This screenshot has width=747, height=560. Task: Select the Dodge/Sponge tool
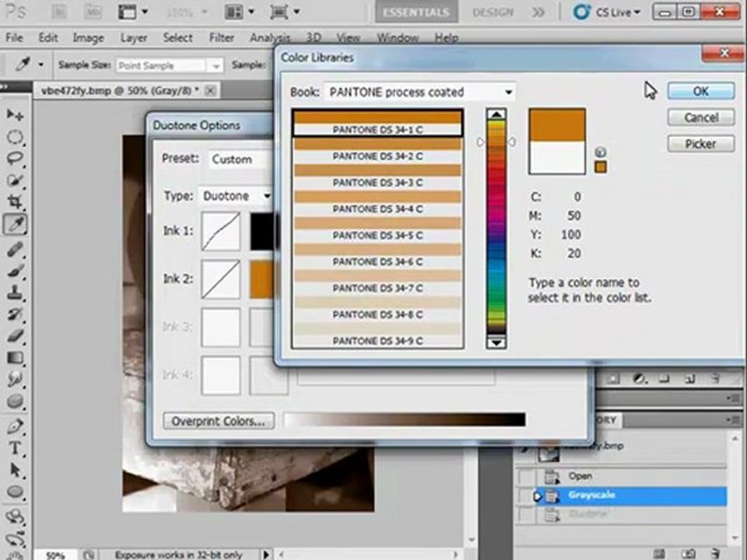tap(15, 401)
